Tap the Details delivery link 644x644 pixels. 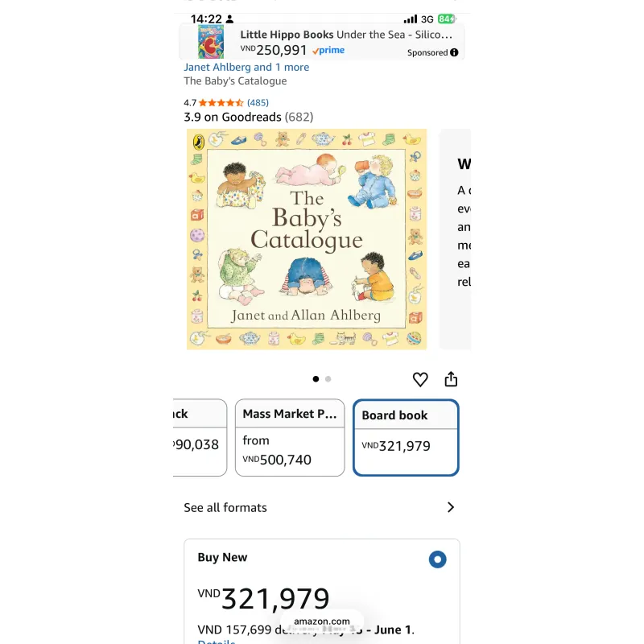(x=217, y=642)
